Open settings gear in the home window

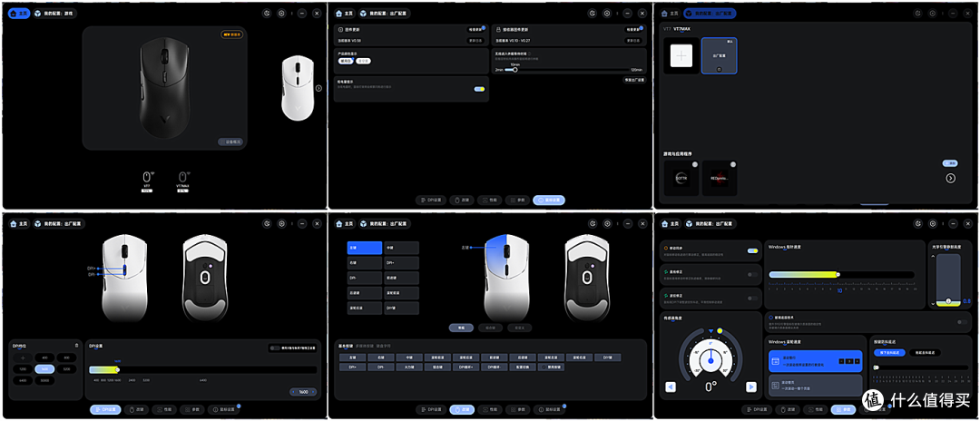pyautogui.click(x=281, y=13)
